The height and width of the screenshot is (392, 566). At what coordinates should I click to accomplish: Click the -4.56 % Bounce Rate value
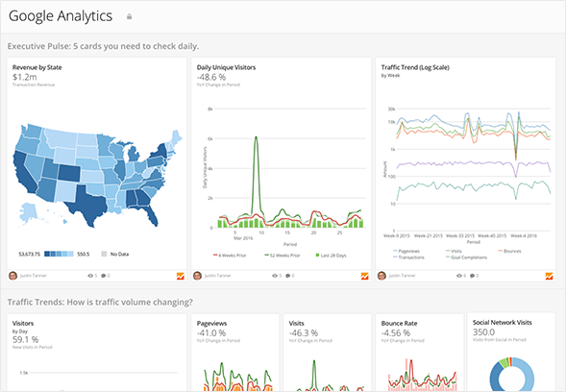396,332
